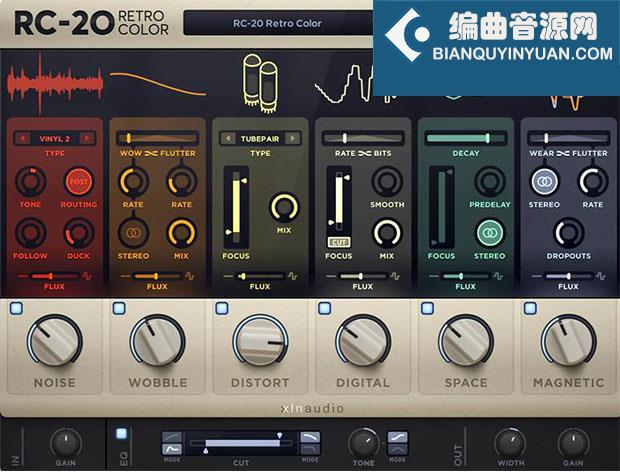This screenshot has width=620, height=472.
Task: Toggle the CUT button under Digital focus
Action: pos(339,242)
